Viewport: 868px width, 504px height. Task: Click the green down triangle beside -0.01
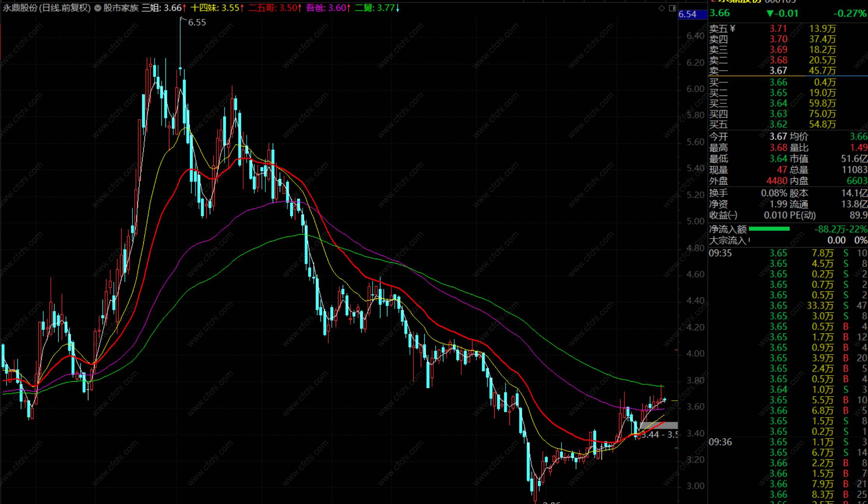pos(770,14)
